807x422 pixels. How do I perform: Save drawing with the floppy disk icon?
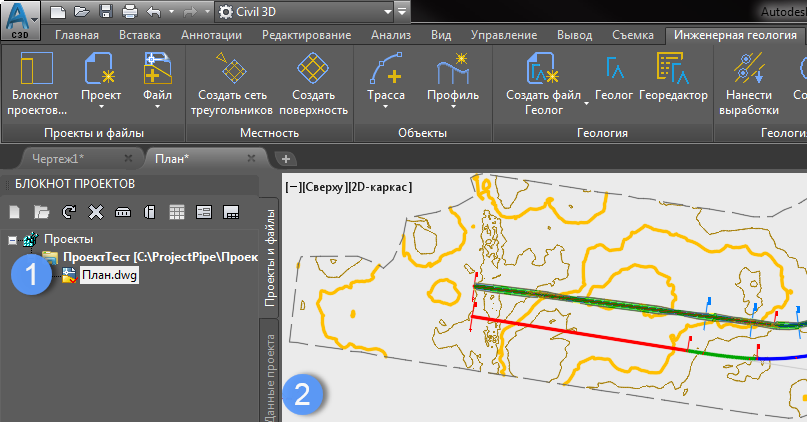[x=106, y=11]
